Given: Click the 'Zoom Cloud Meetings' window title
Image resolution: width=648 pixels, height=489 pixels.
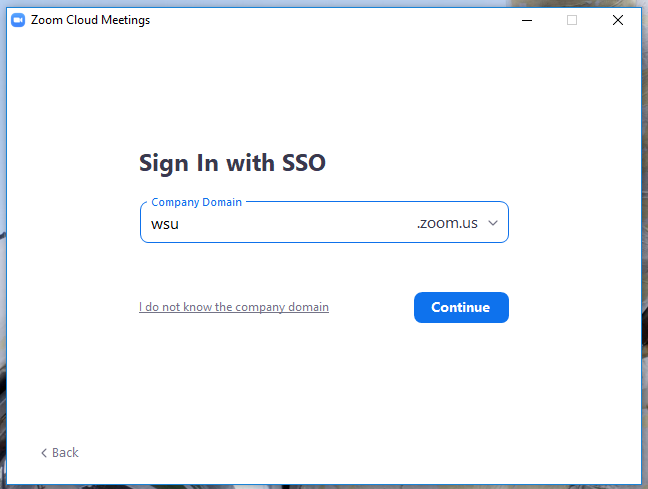Looking at the screenshot, I should pos(91,20).
